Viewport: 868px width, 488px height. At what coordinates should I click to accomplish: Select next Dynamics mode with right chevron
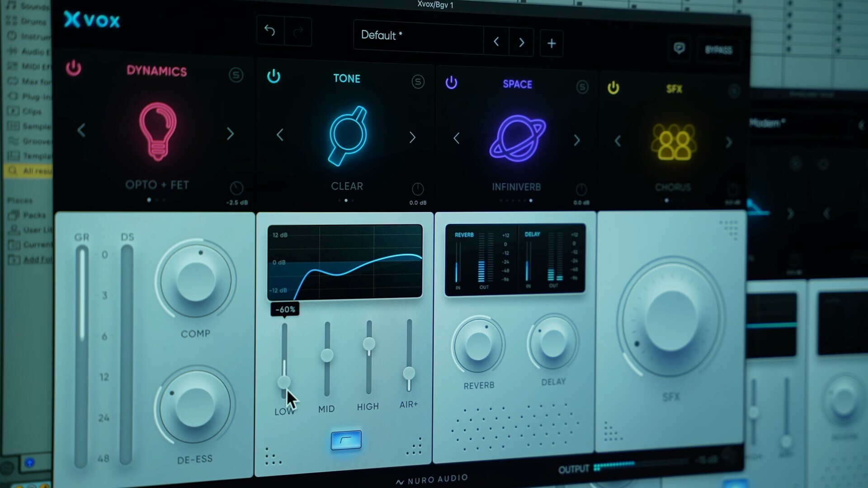[x=230, y=133]
